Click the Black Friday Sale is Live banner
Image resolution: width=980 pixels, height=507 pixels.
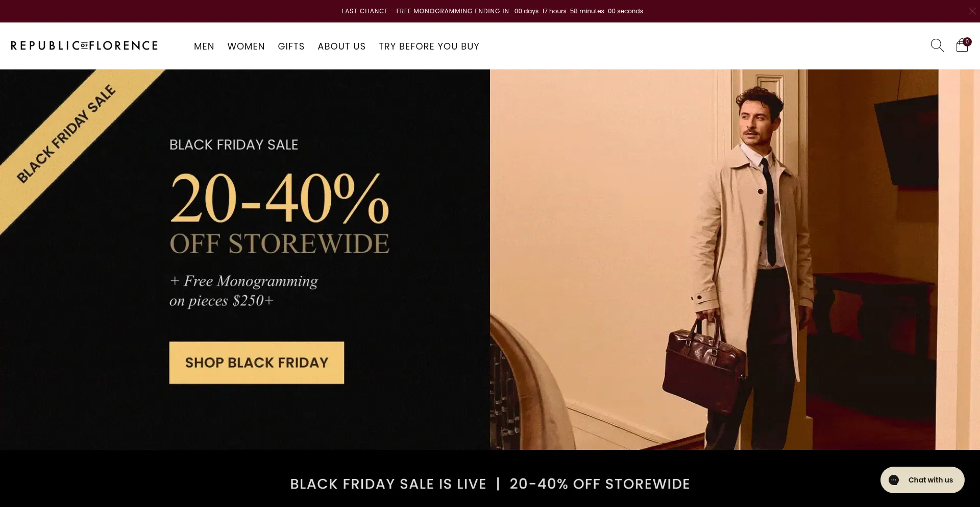[490, 484]
